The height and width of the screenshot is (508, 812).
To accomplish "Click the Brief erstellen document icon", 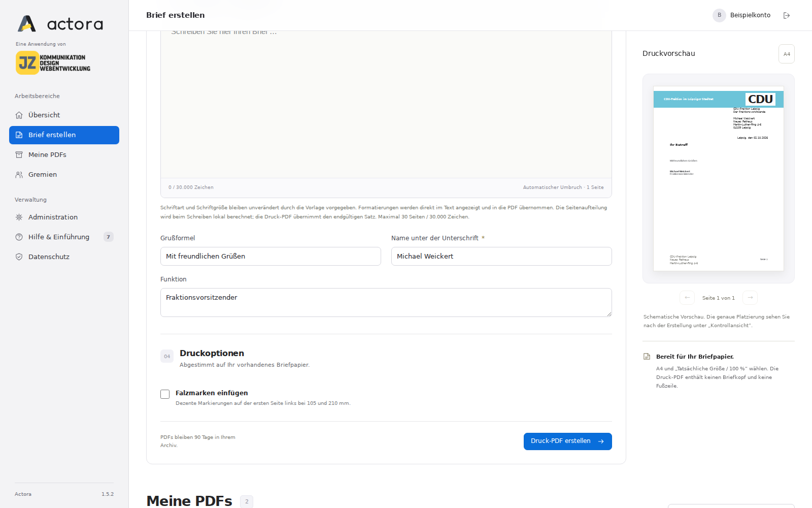I will [x=19, y=135].
